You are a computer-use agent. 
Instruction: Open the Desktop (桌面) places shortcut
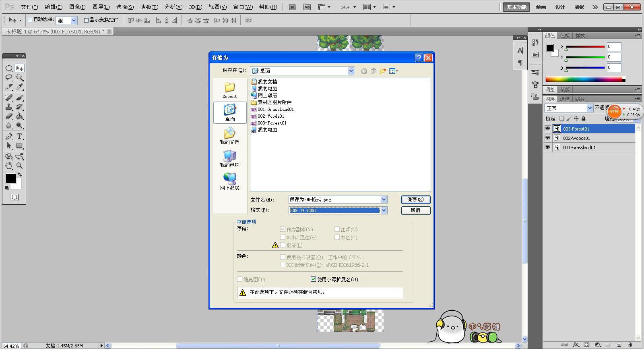pos(230,112)
